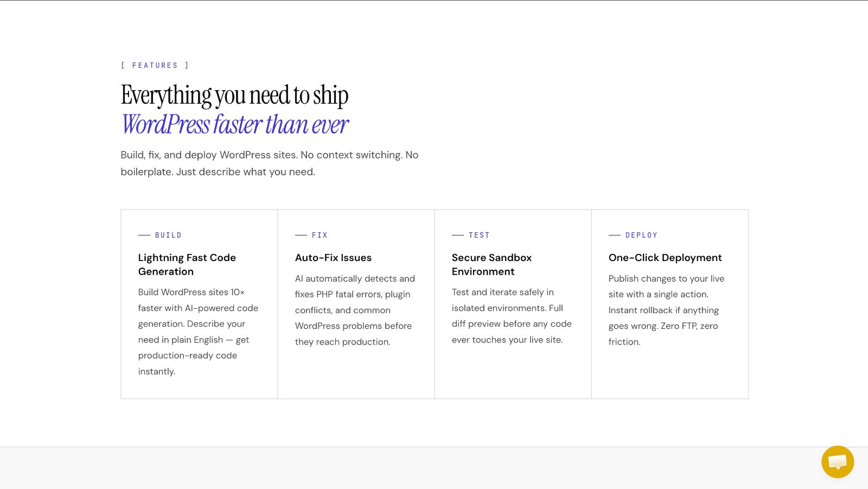868x489 pixels.
Task: Click the 'TEST' card label
Action: 479,235
